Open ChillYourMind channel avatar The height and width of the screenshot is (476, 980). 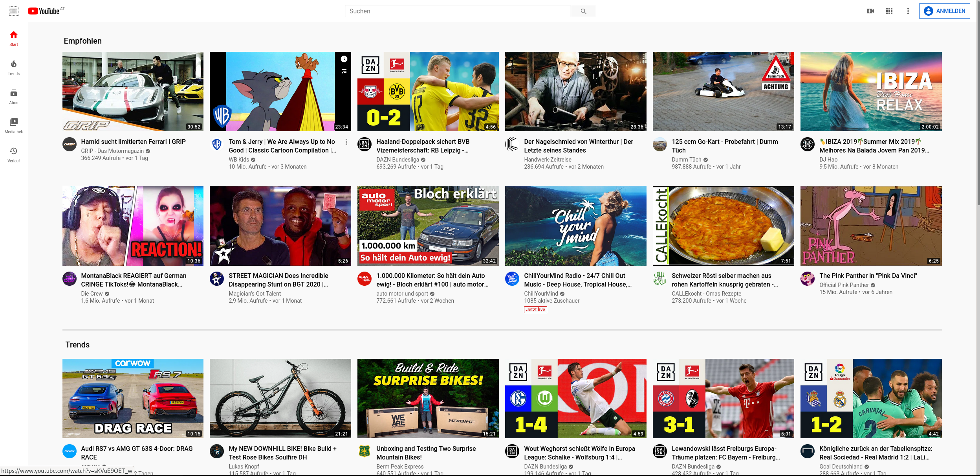tap(512, 279)
